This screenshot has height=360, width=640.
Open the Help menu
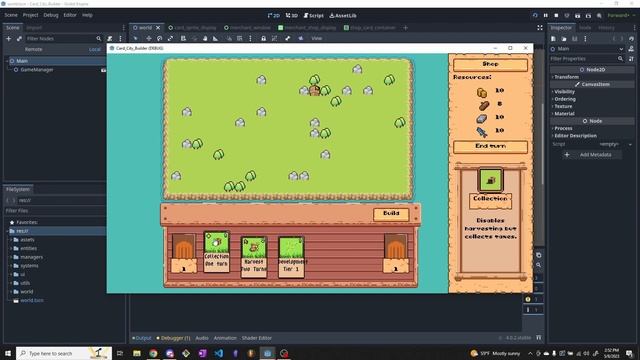87,15
